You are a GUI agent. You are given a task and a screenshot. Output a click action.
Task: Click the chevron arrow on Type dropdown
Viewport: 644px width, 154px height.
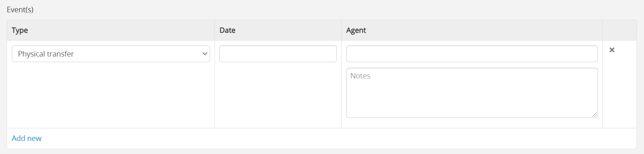click(x=204, y=54)
